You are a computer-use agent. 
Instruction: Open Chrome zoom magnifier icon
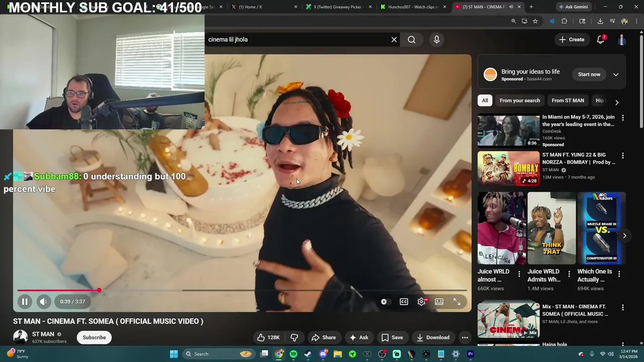coord(514,21)
